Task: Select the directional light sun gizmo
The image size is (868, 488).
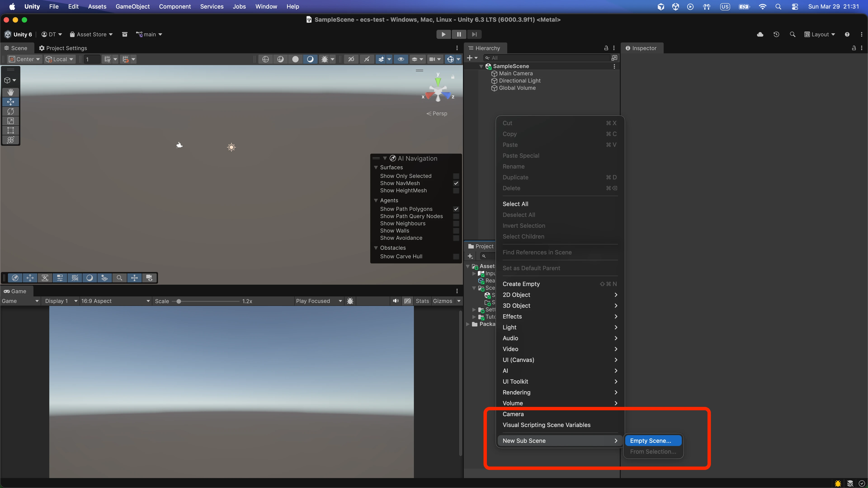Action: 231,147
